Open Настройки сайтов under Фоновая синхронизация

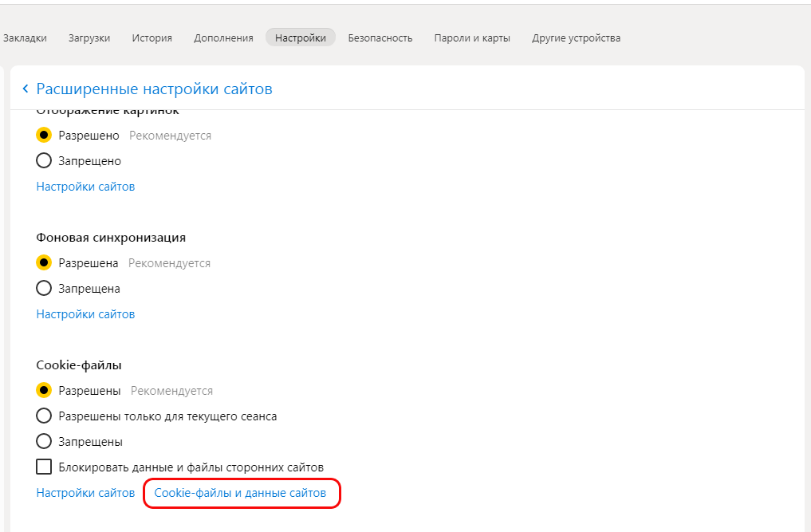coord(85,314)
